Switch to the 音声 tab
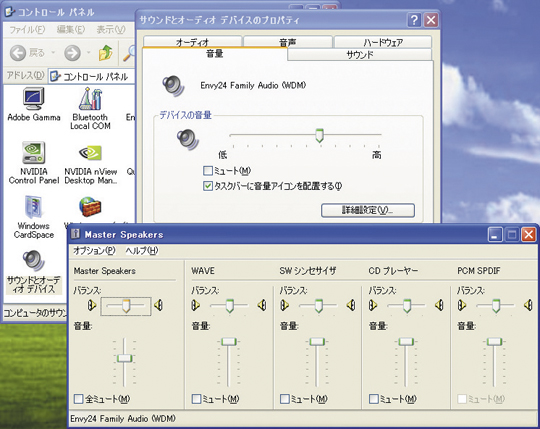 (288, 42)
